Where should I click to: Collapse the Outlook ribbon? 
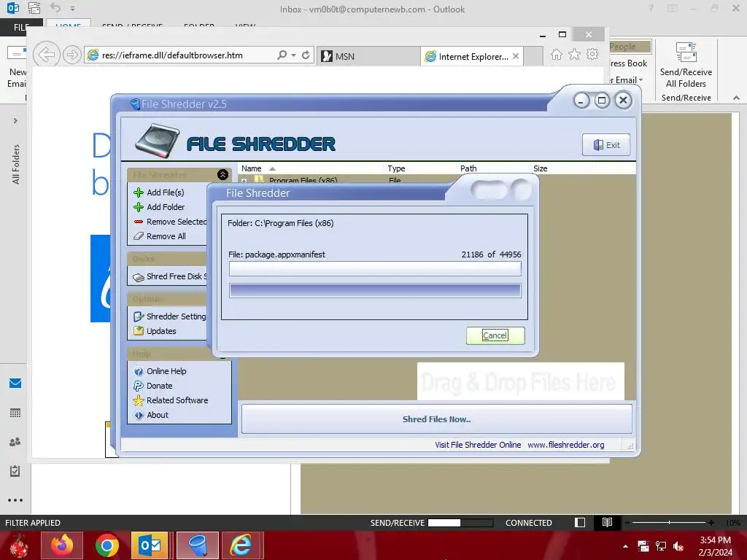[736, 98]
